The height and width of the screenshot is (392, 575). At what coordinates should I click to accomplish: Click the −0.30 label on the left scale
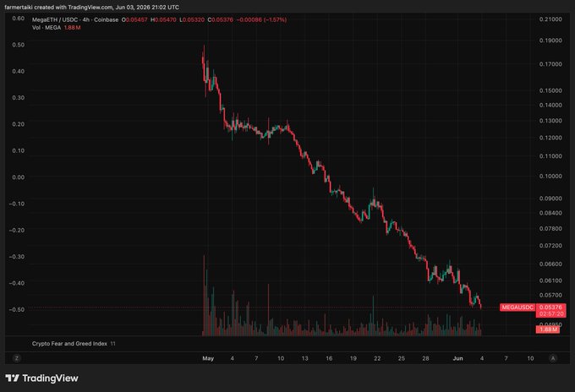click(x=17, y=257)
